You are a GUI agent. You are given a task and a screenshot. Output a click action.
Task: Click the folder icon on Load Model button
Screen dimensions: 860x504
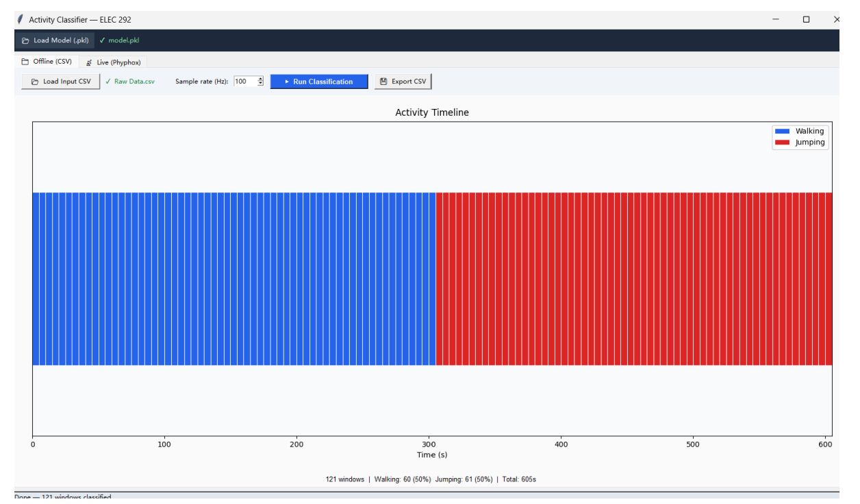click(25, 40)
